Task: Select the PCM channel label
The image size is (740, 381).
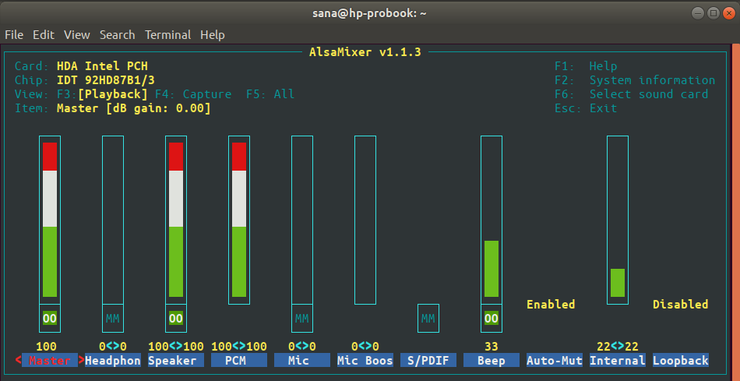Action: coord(239,361)
